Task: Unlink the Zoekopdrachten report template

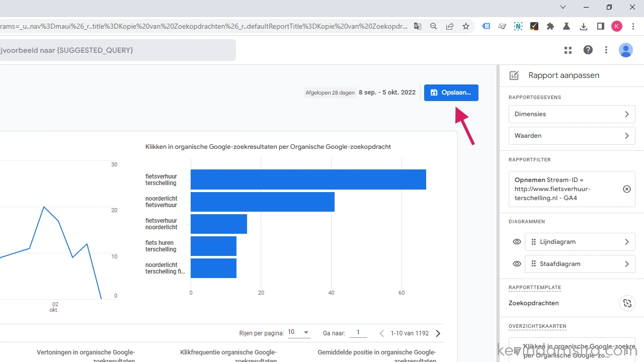Action: point(627,303)
